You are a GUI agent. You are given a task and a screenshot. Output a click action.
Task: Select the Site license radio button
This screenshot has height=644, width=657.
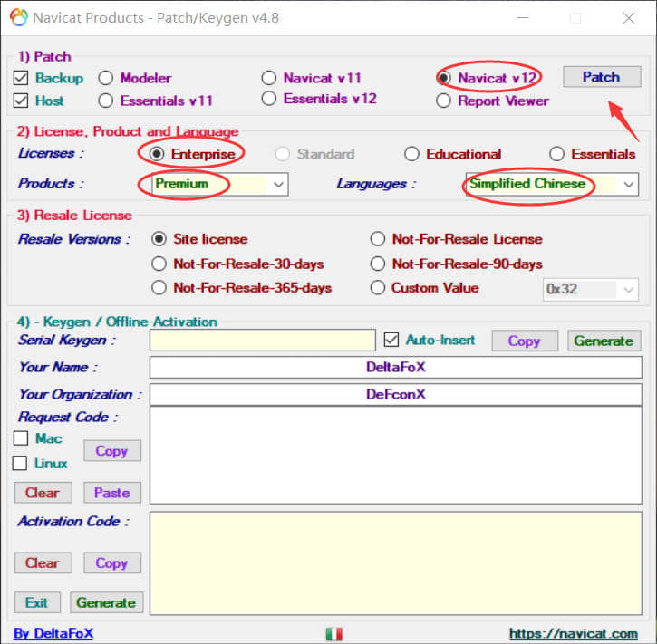159,239
